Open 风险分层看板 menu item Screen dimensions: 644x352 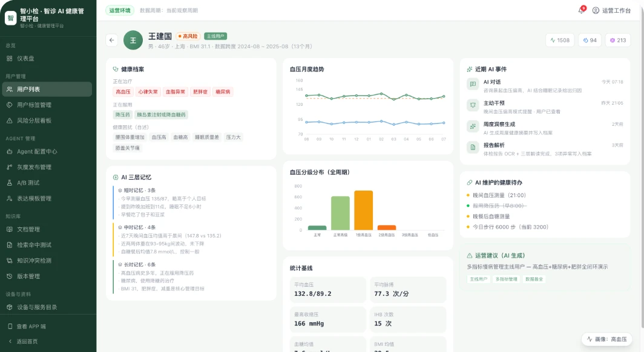point(47,120)
